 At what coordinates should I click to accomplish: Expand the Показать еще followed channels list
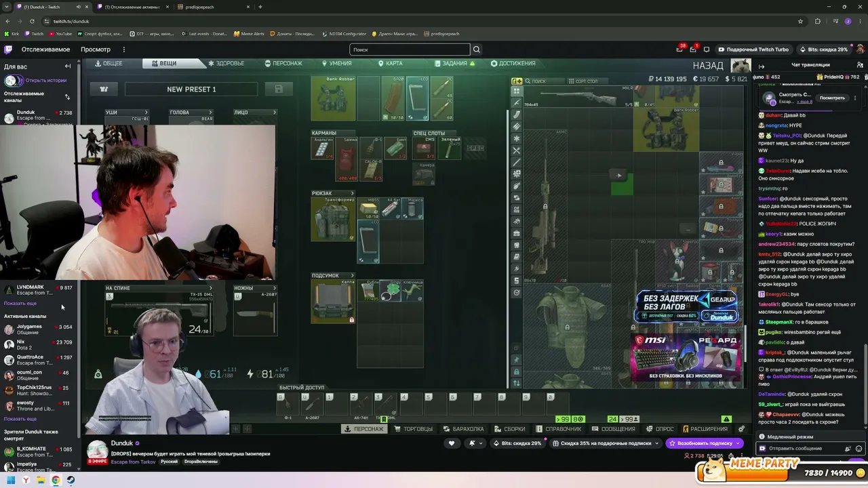click(x=20, y=304)
